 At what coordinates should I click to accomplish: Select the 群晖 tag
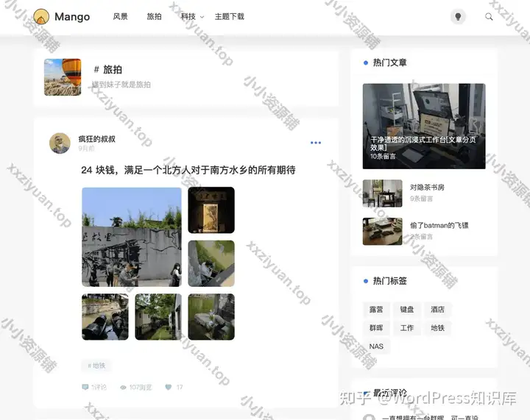[x=376, y=328]
